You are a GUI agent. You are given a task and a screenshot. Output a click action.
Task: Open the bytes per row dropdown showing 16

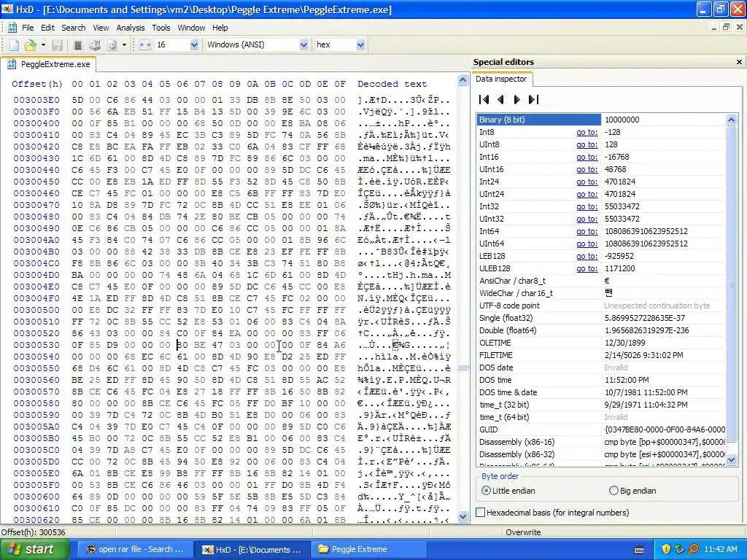click(194, 44)
